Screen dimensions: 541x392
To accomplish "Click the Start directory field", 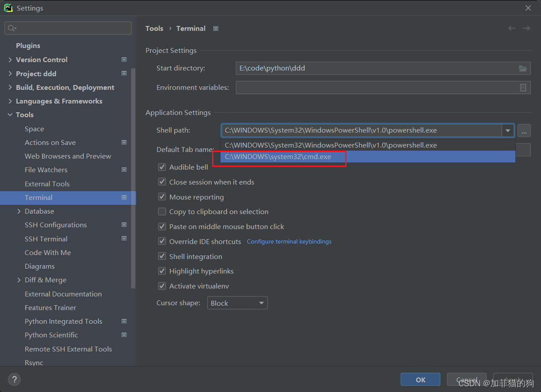I will (383, 68).
